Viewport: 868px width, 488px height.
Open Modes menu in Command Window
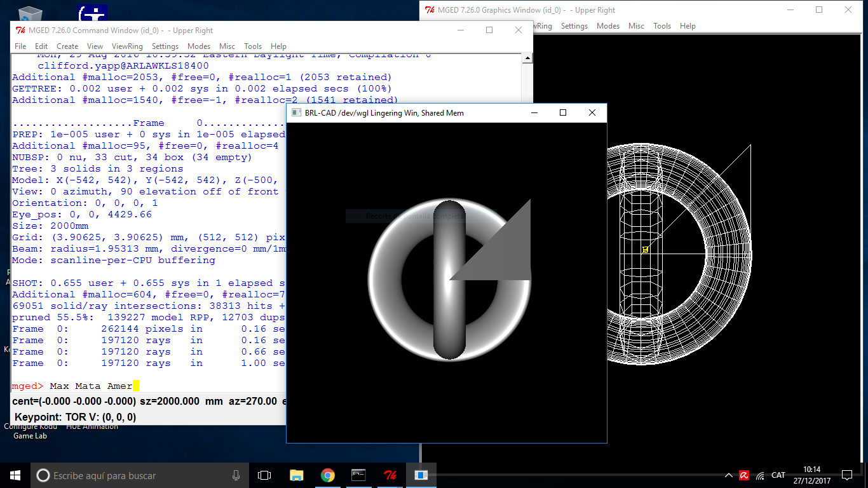pyautogui.click(x=199, y=46)
